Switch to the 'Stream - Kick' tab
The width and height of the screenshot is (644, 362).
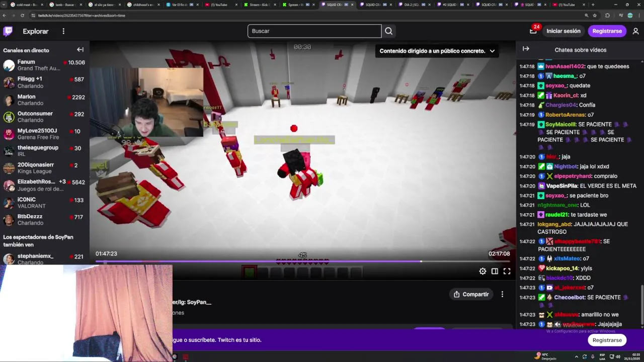(x=259, y=5)
